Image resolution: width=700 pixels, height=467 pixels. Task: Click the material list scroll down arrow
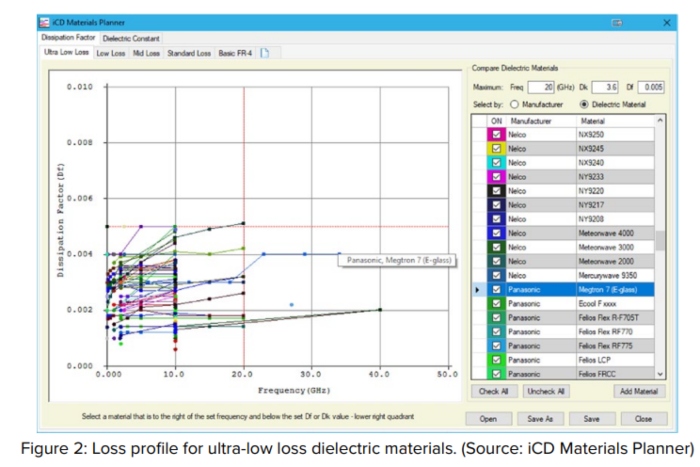660,374
